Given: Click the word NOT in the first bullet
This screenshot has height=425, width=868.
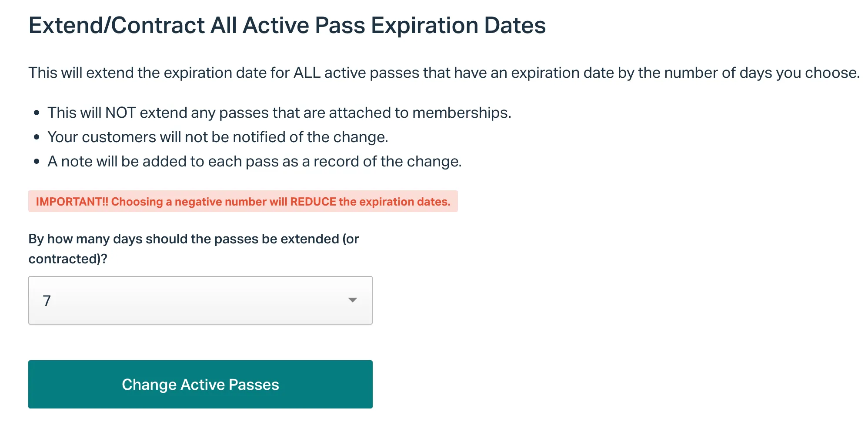Looking at the screenshot, I should pyautogui.click(x=120, y=113).
